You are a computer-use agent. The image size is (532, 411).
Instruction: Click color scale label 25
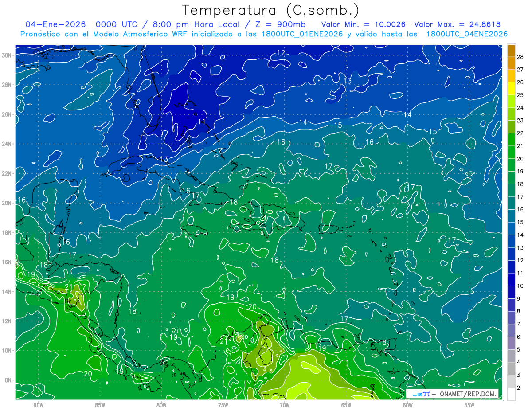520,95
